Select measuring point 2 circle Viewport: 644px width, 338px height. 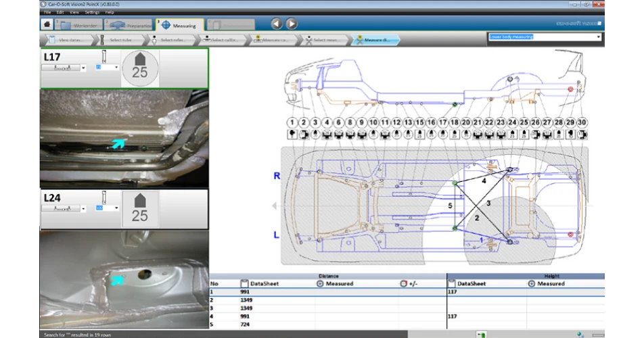(x=304, y=122)
